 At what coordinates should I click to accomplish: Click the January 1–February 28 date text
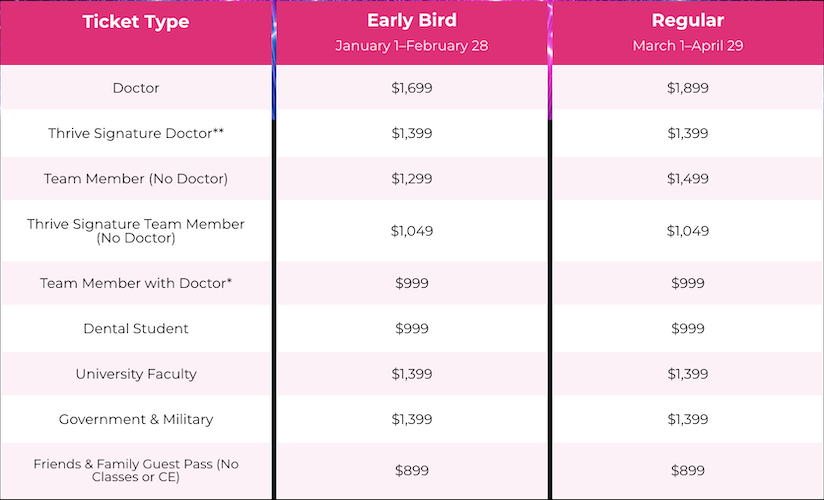click(411, 46)
